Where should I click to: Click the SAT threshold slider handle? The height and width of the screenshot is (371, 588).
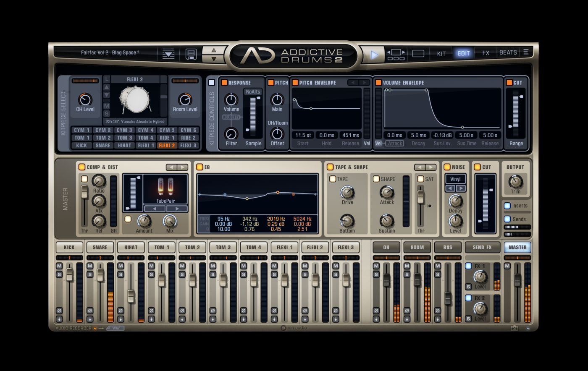[x=420, y=197]
